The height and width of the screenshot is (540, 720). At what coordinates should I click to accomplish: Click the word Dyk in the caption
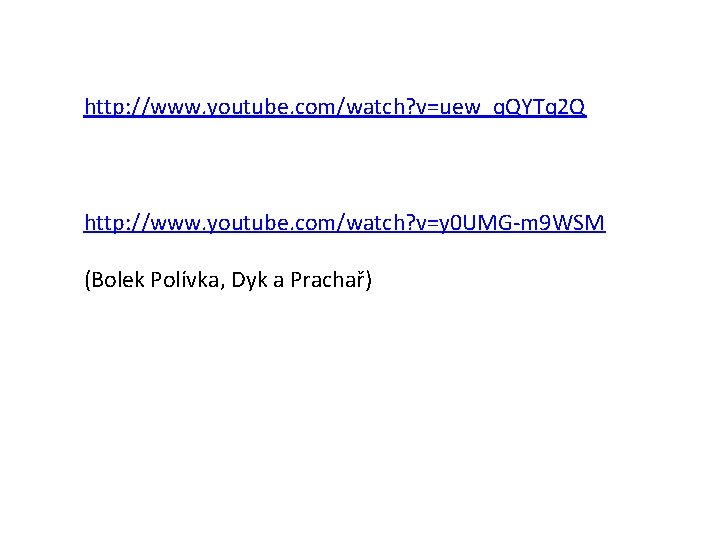(x=249, y=280)
